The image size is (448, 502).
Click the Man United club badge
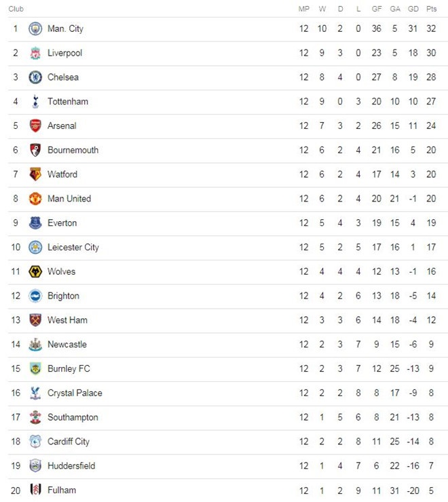pyautogui.click(x=35, y=199)
